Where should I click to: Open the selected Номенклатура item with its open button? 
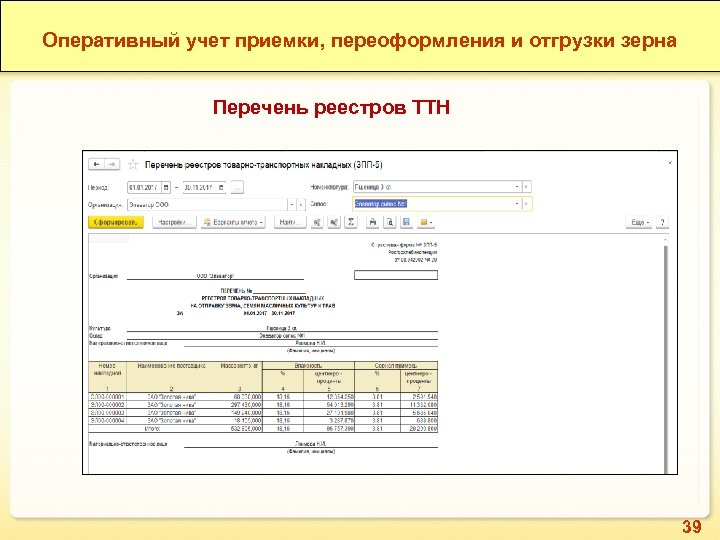pyautogui.click(x=527, y=187)
